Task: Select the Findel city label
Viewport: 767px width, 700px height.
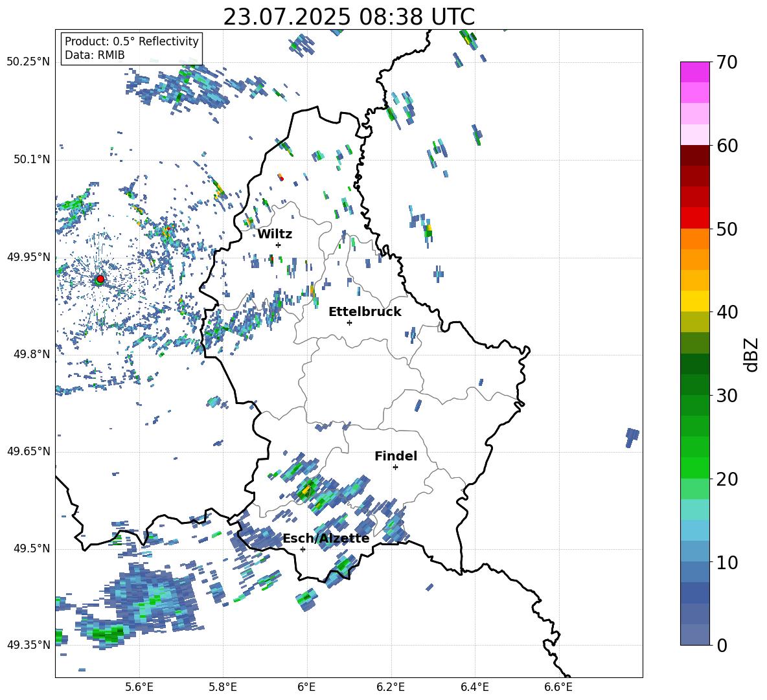Action: click(x=396, y=456)
